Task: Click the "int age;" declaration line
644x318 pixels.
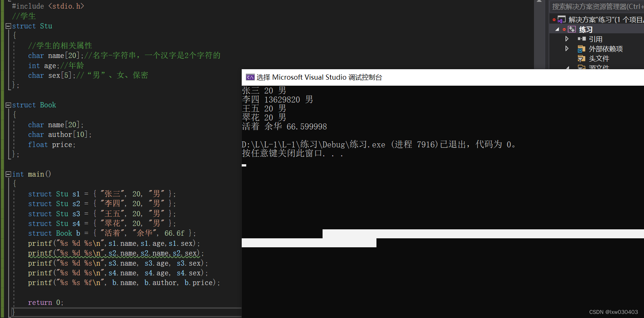Action: pyautogui.click(x=56, y=65)
